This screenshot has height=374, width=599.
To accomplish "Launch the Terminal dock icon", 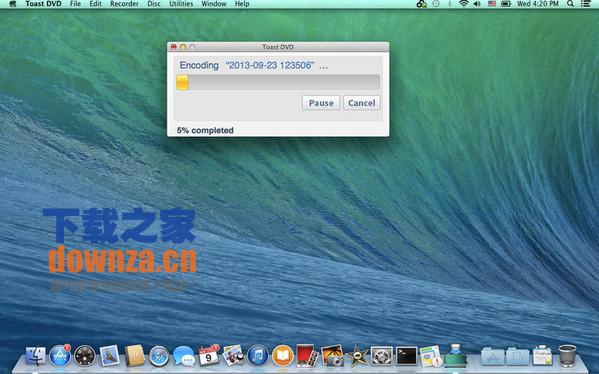I will [406, 356].
